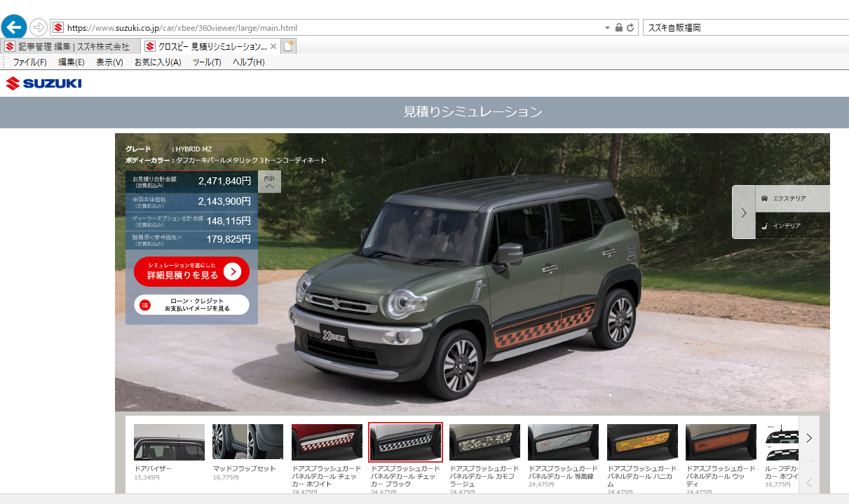849x504 pixels.
Task: Select ハニカム door decal thumbnail
Action: (642, 442)
